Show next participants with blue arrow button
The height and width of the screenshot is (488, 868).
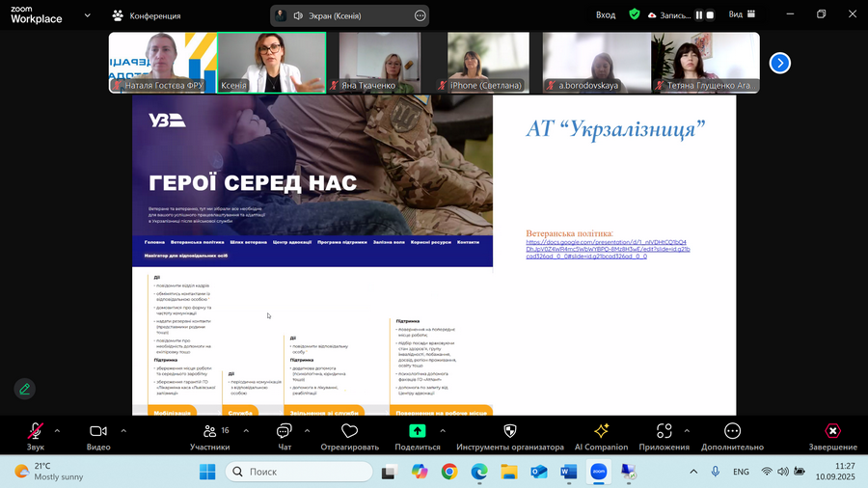779,63
